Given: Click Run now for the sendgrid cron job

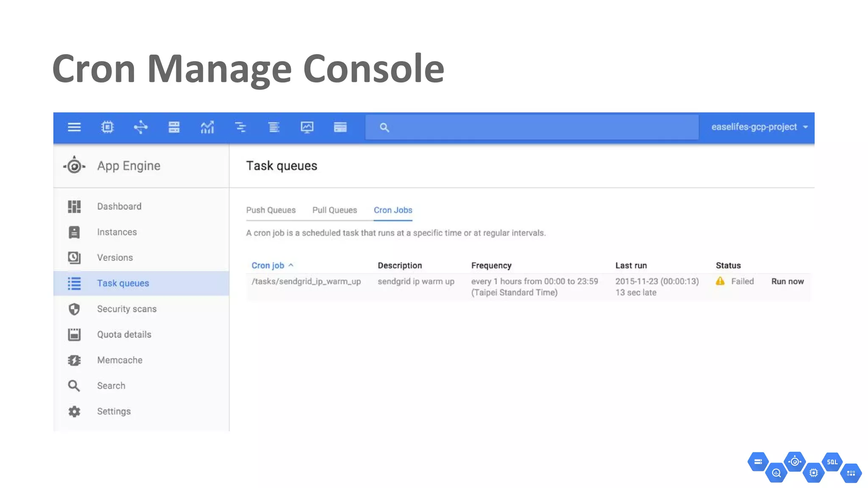Looking at the screenshot, I should click(x=787, y=281).
